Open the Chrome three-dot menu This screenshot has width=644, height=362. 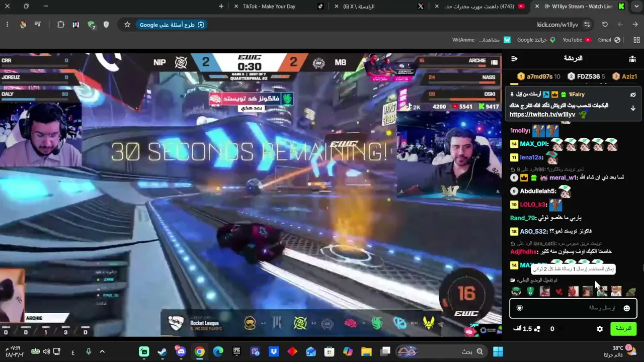(x=7, y=25)
